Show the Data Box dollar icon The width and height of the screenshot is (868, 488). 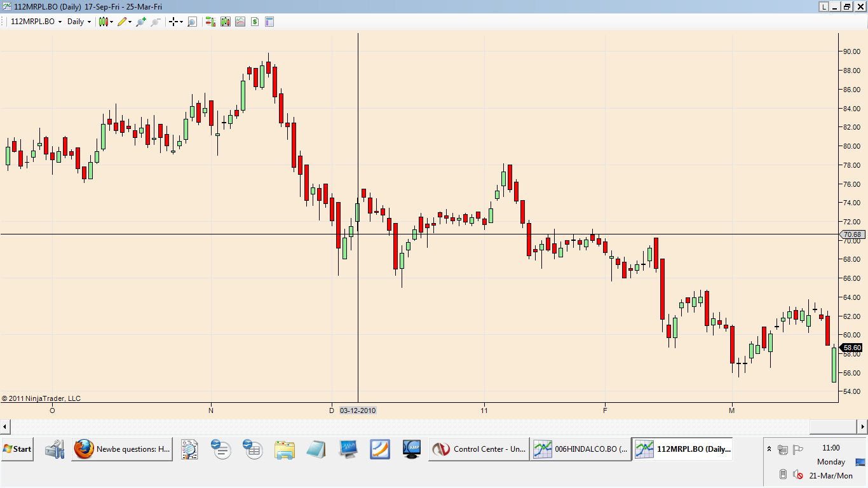pos(254,22)
